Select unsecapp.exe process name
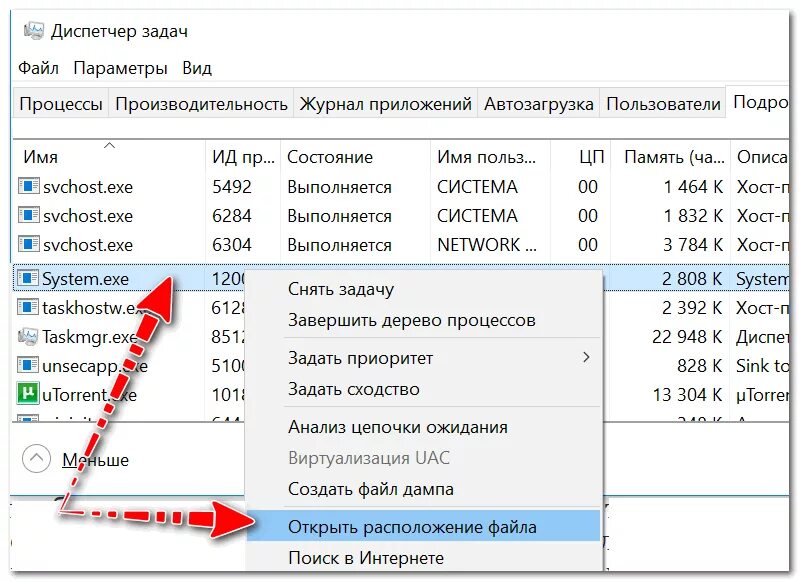 coord(95,366)
